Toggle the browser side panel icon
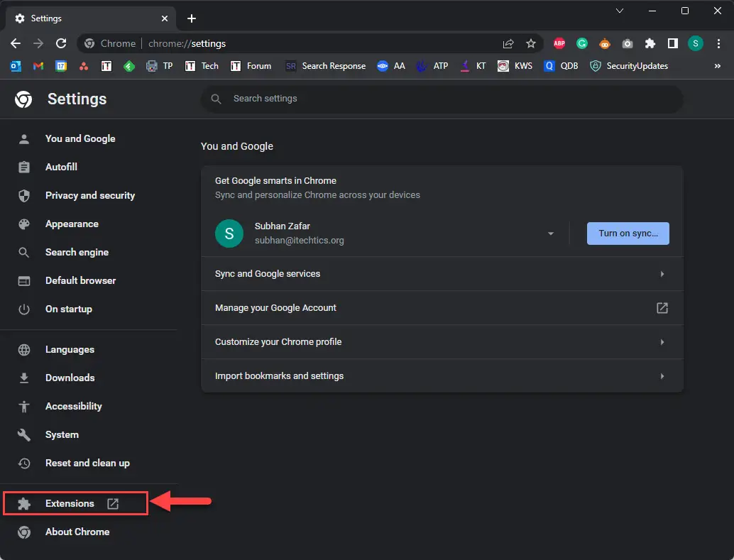 pyautogui.click(x=673, y=43)
